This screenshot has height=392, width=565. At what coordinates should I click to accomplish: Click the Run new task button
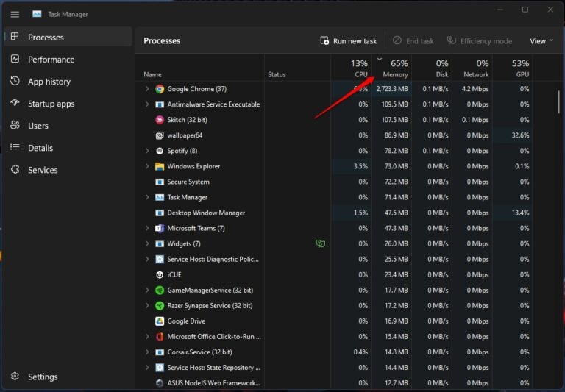click(x=349, y=41)
